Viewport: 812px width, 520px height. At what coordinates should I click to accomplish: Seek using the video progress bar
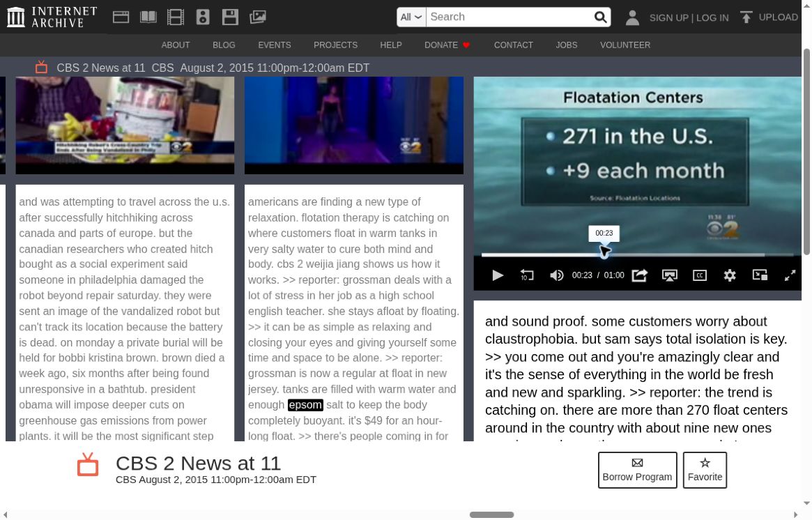pos(637,255)
